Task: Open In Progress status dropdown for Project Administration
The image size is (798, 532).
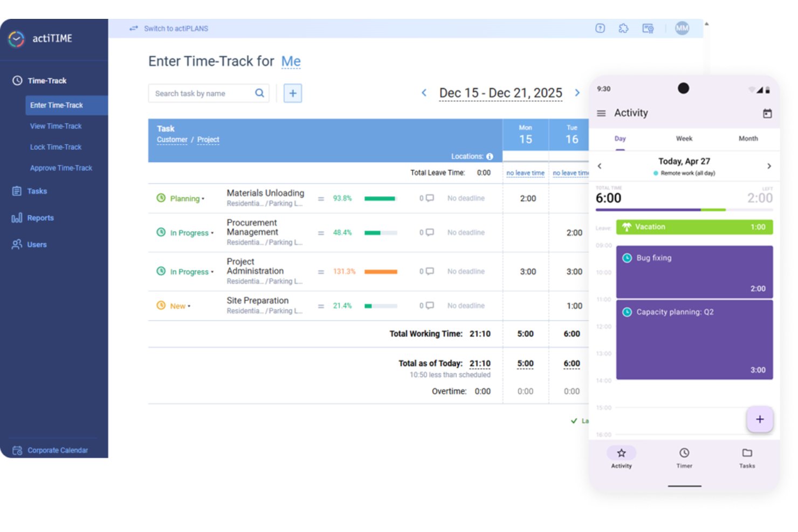Action: pos(192,272)
